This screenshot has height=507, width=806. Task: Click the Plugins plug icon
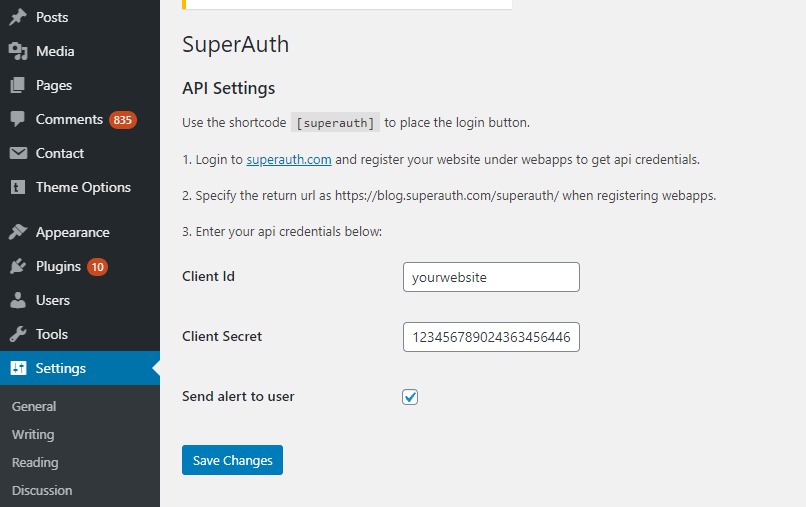[x=18, y=266]
